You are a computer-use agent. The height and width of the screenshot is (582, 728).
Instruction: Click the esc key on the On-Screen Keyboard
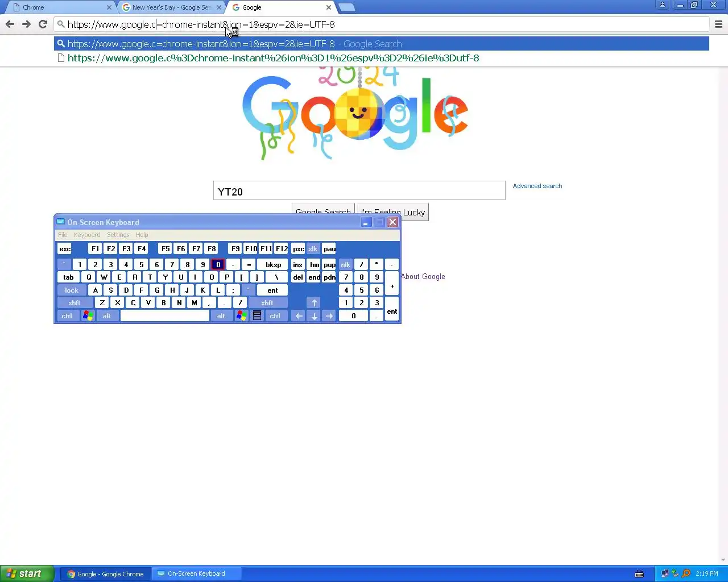[x=65, y=249]
